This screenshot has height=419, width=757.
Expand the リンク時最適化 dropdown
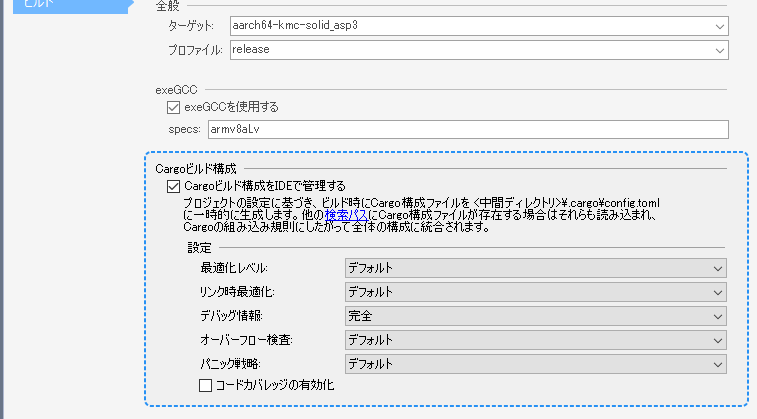tap(534, 292)
